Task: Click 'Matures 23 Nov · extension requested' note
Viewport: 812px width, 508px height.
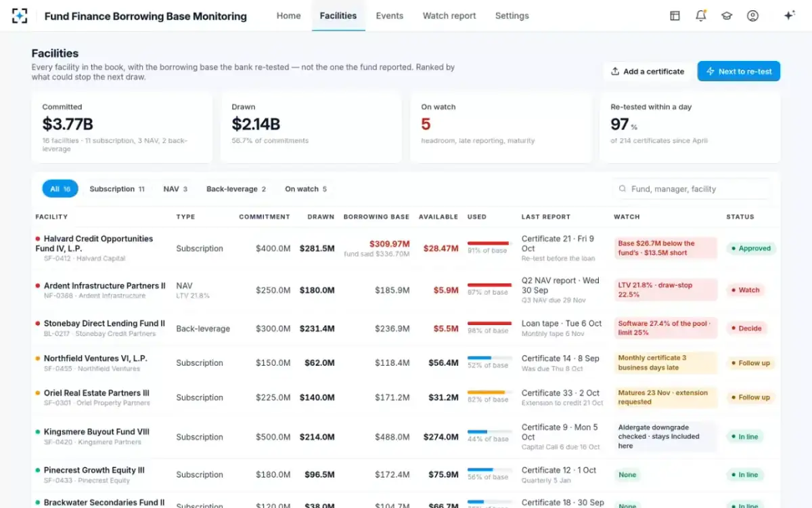Action: pyautogui.click(x=666, y=398)
